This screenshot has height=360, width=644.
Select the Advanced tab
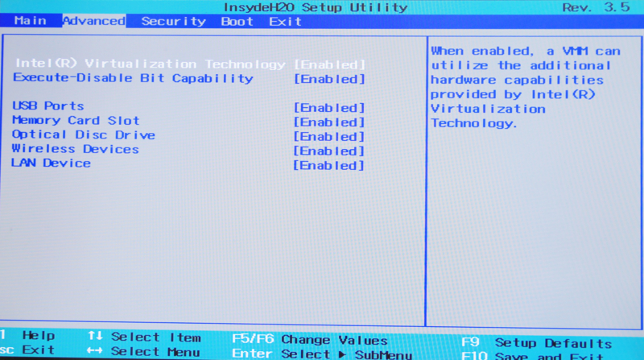(94, 21)
